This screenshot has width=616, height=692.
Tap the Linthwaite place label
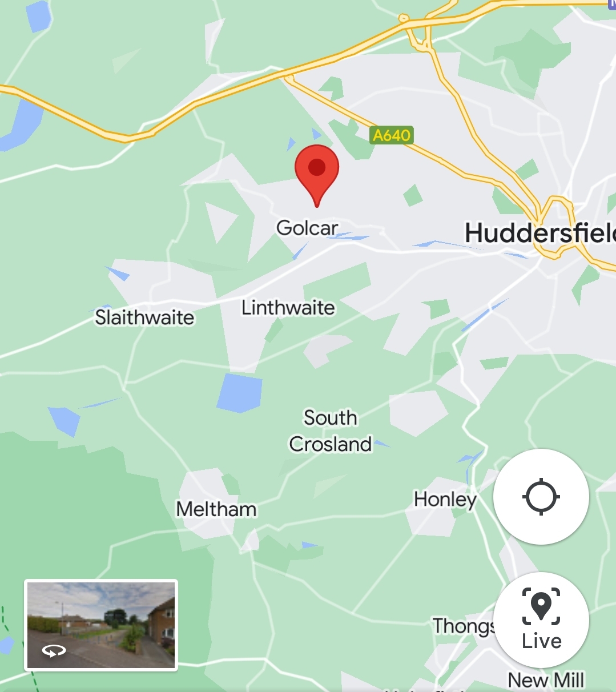pyautogui.click(x=288, y=308)
